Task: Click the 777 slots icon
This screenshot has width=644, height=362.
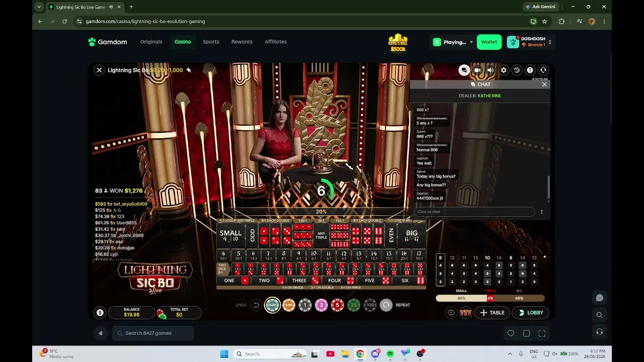Action: 465,313
